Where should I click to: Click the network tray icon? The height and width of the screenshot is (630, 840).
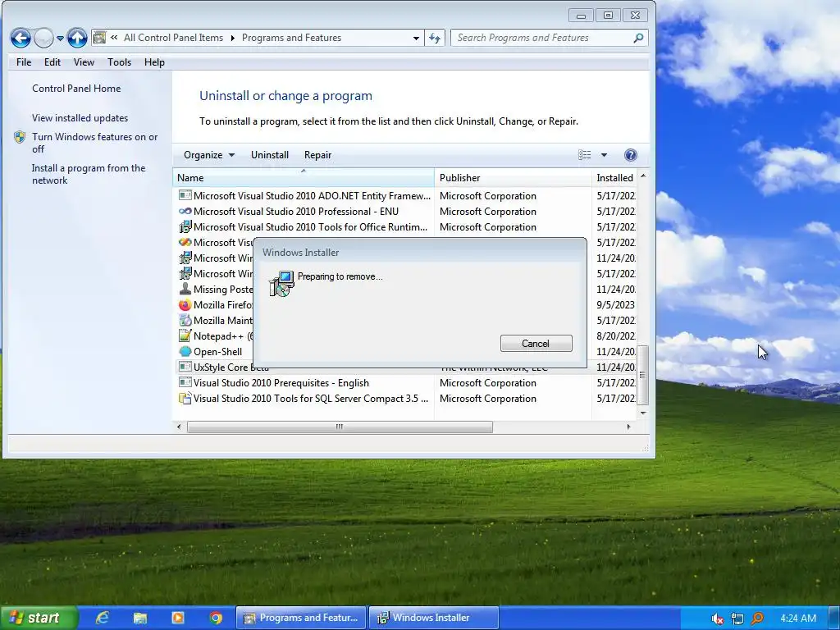(x=737, y=619)
